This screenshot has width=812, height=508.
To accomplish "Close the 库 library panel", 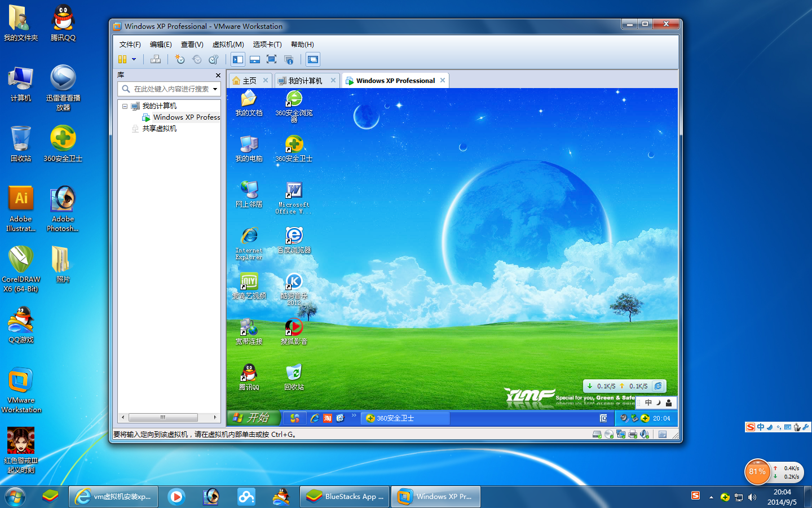I will [x=218, y=75].
